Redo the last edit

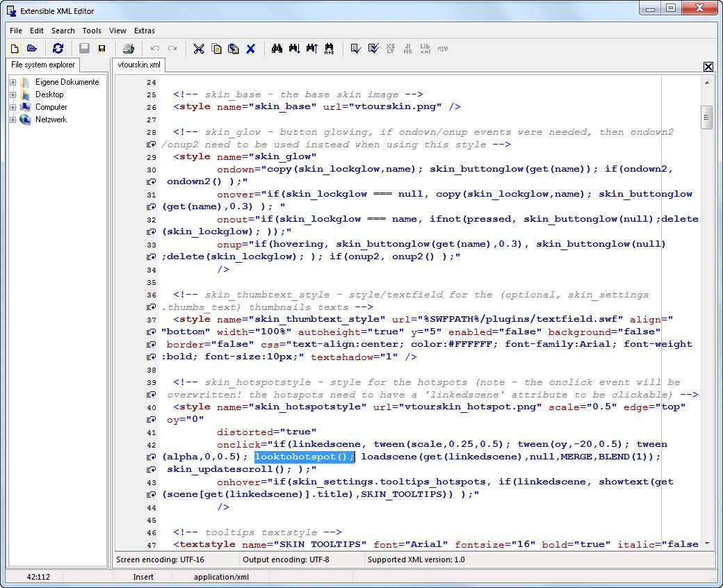pos(172,49)
